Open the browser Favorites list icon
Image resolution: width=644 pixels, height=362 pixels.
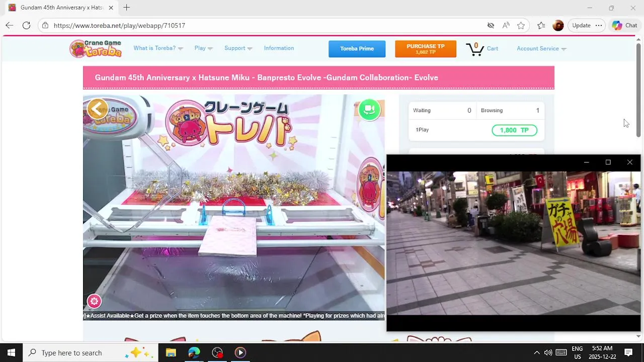(541, 25)
